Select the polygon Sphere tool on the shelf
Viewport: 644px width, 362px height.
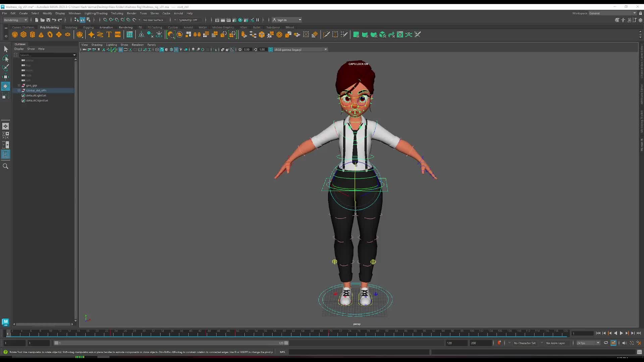15,35
